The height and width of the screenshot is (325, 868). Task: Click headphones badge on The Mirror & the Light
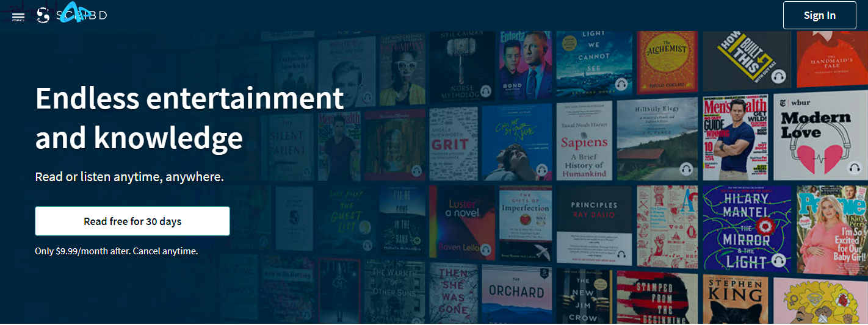click(779, 259)
